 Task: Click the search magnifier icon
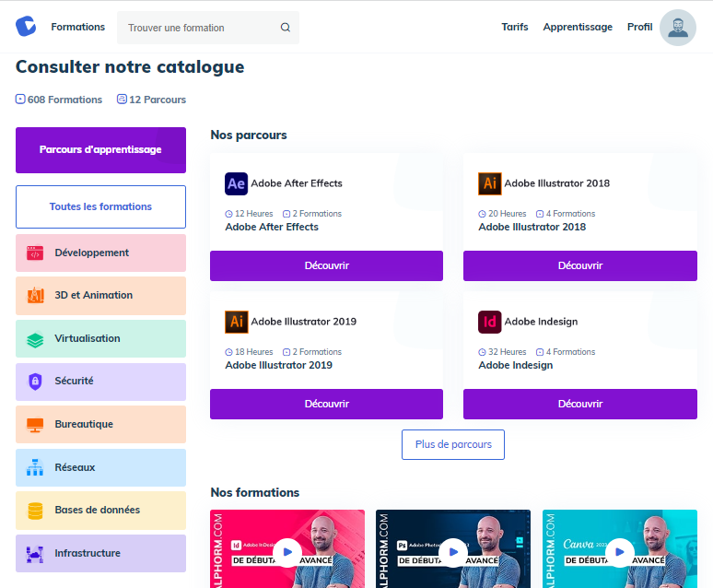286,28
